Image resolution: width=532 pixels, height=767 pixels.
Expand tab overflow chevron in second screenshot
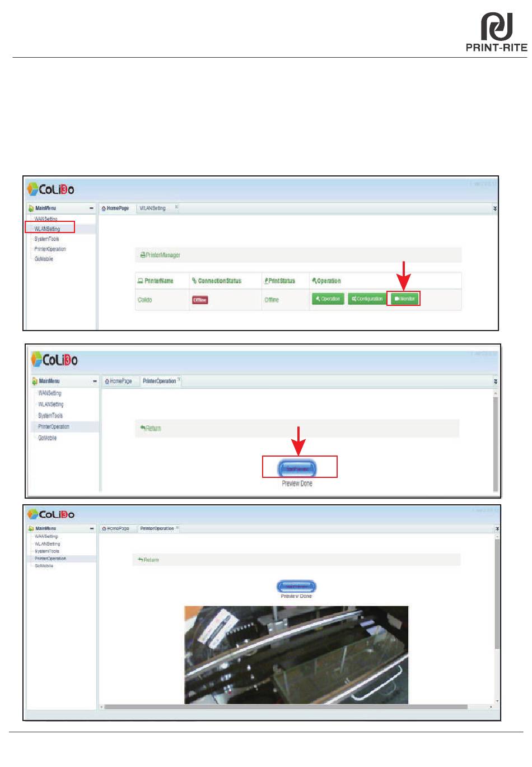point(496,382)
